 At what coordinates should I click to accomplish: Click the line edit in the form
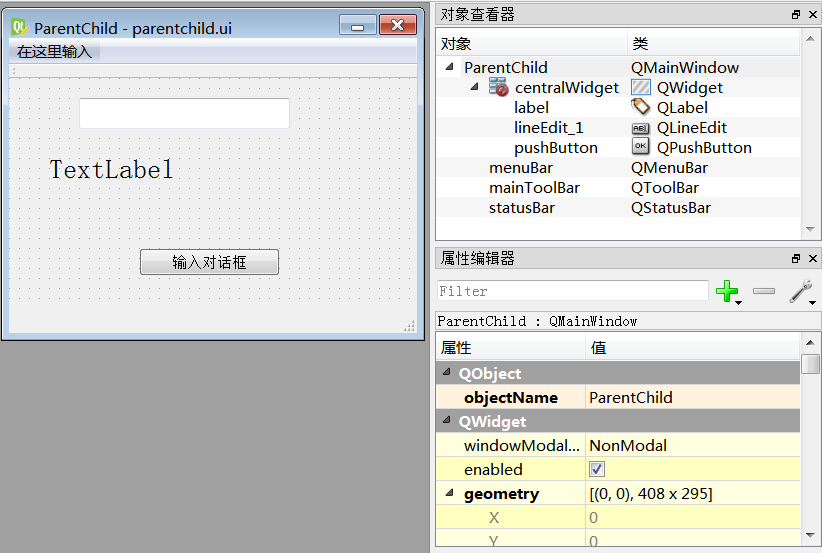tap(184, 113)
